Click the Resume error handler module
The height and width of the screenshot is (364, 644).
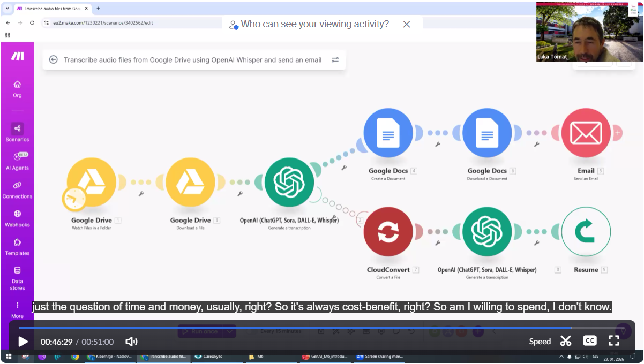586,232
